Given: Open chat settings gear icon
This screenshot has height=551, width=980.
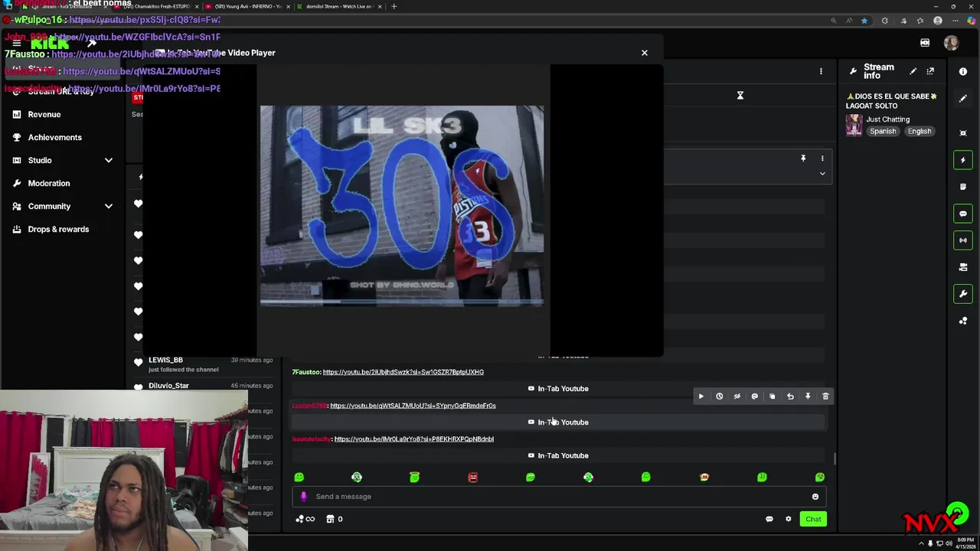Looking at the screenshot, I should (x=789, y=519).
